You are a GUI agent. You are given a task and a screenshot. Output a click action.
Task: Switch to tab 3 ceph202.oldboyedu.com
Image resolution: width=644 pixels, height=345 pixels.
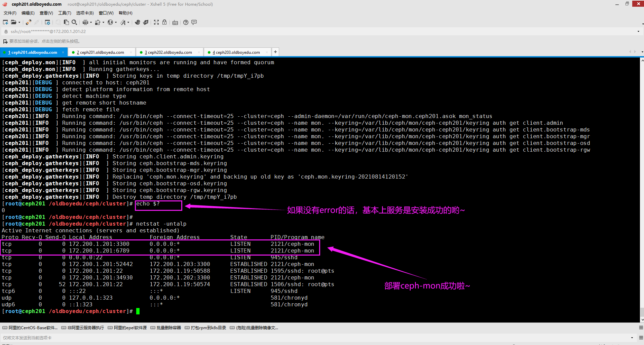coord(169,52)
